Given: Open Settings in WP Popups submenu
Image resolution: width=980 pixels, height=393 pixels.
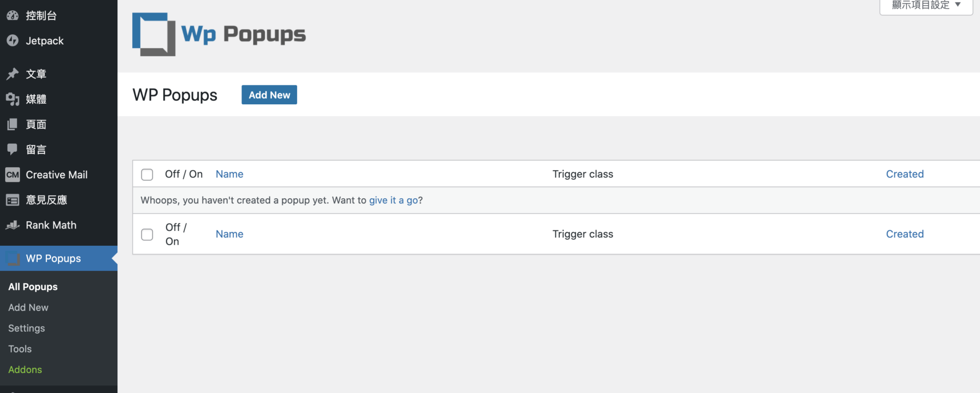Looking at the screenshot, I should [27, 328].
